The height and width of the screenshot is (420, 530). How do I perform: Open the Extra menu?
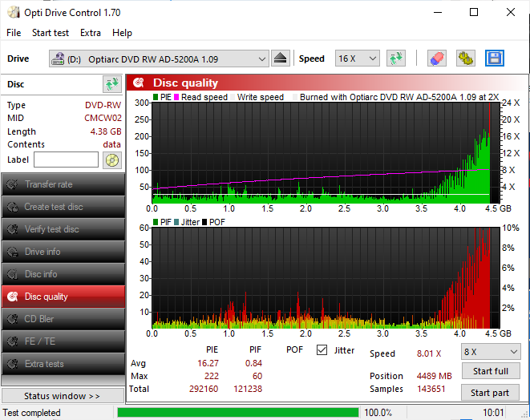91,33
